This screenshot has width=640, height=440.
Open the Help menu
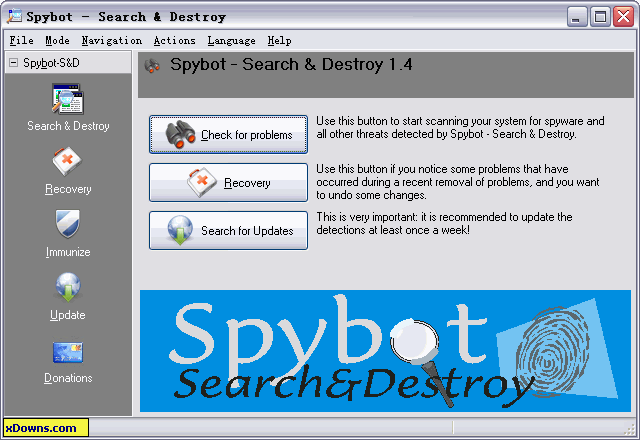(x=279, y=40)
